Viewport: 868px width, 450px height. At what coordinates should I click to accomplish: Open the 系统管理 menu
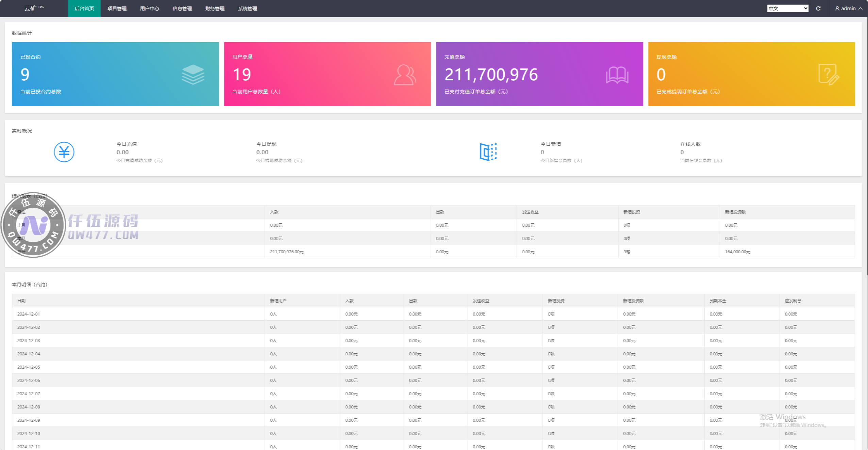[248, 9]
